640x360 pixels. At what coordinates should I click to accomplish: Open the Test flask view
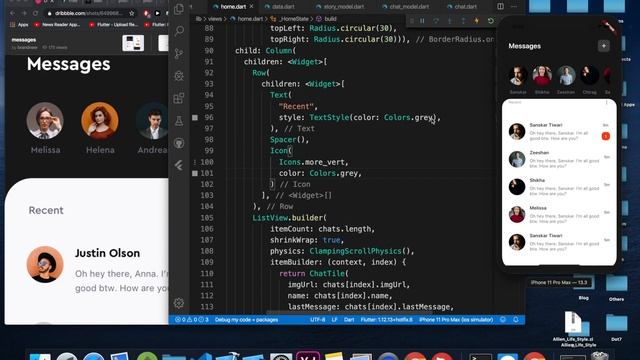point(179,121)
